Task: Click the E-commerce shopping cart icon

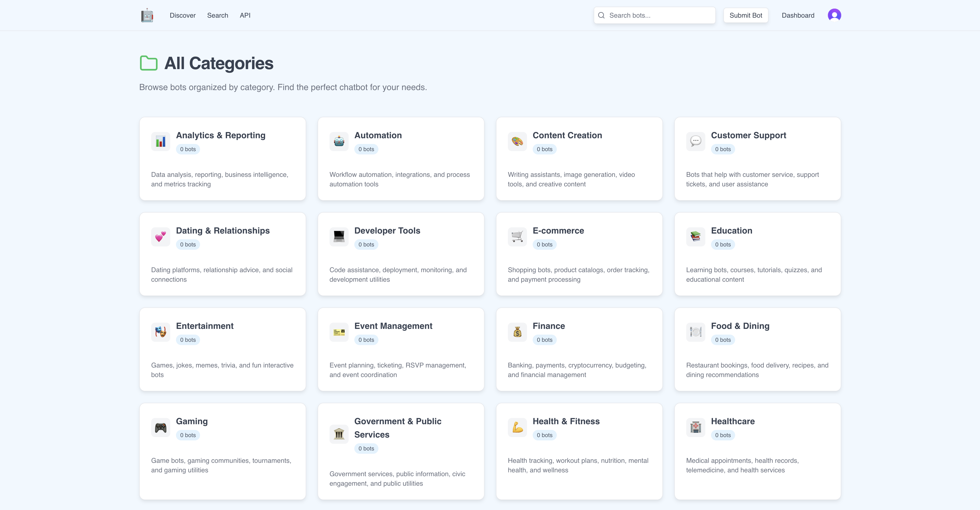Action: coord(517,237)
